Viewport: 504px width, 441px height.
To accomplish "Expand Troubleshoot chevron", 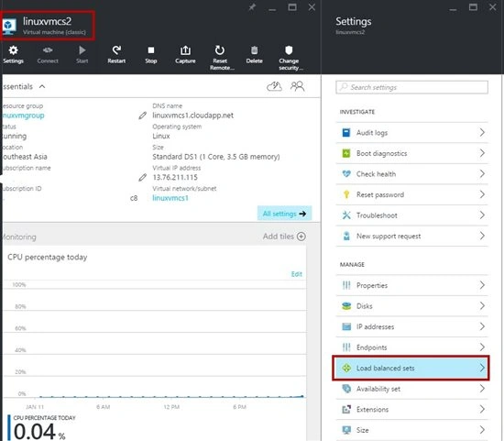I will 482,215.
